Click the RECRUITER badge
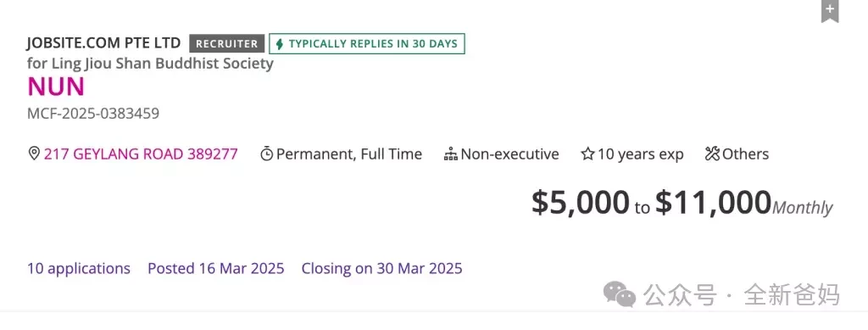868x330 pixels. point(227,44)
